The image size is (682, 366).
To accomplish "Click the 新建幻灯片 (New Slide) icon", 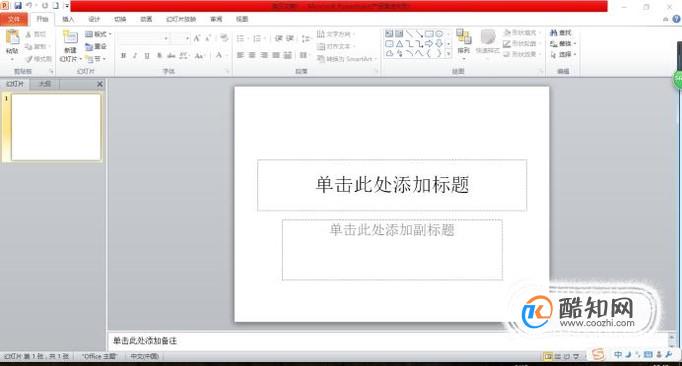I will tap(70, 37).
